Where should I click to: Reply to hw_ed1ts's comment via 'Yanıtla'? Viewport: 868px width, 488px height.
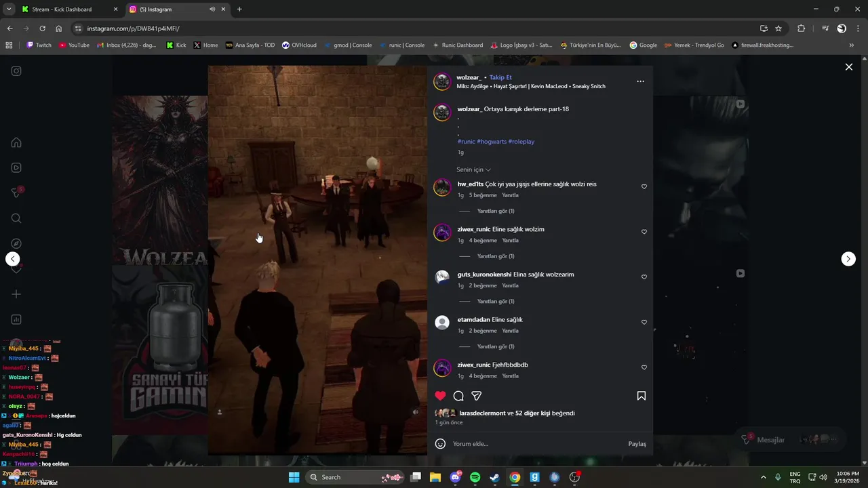click(510, 195)
